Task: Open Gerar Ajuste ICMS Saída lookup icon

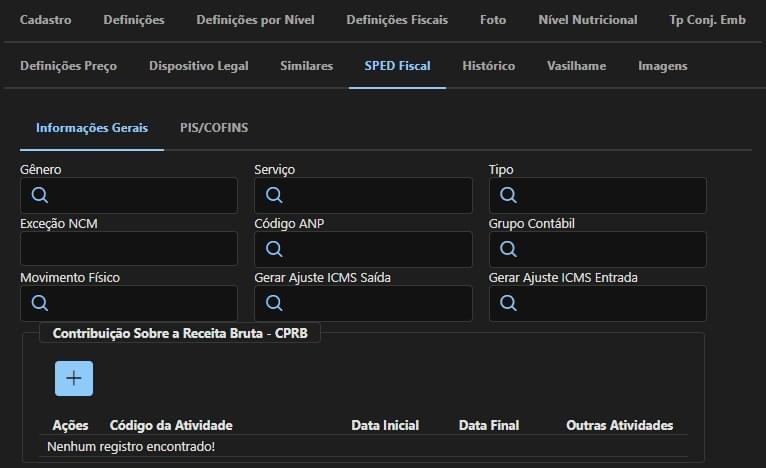Action: point(274,303)
